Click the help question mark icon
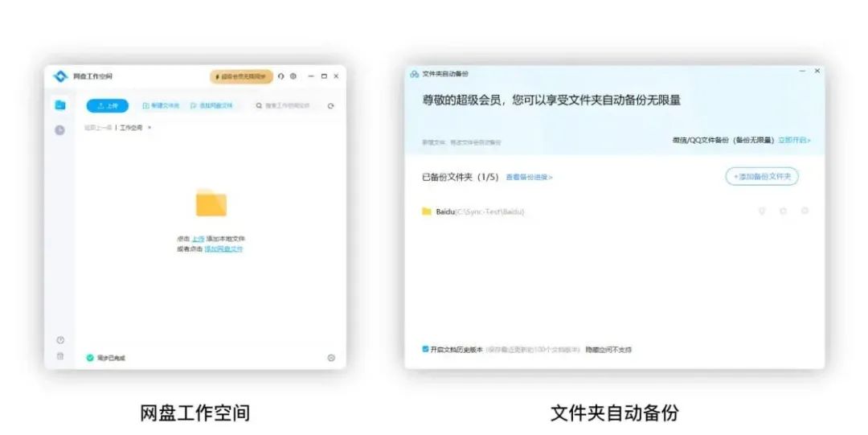This screenshot has width=868, height=435. click(x=59, y=340)
